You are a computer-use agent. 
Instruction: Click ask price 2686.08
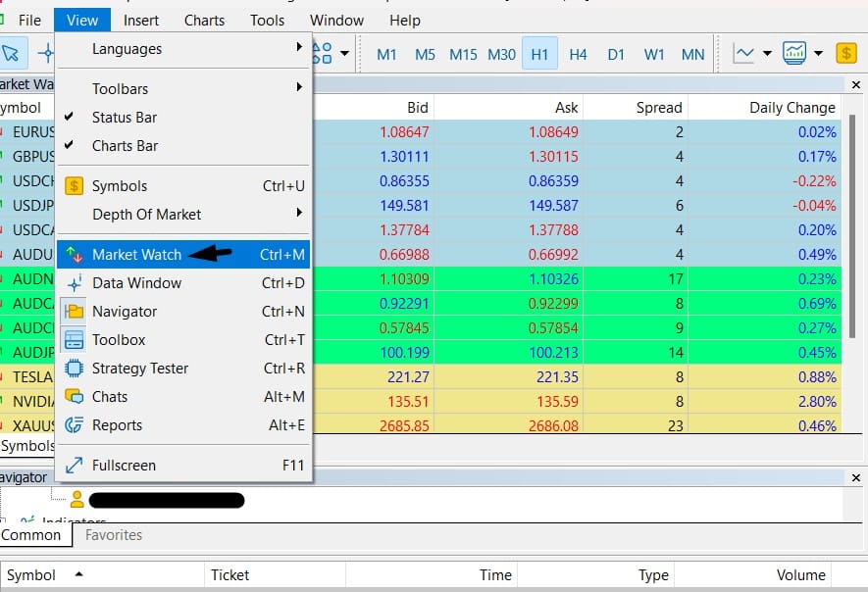pyautogui.click(x=553, y=426)
